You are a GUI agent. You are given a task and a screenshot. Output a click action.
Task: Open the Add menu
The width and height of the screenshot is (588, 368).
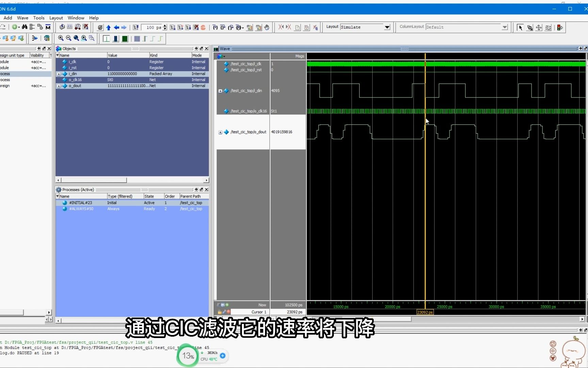coord(8,18)
